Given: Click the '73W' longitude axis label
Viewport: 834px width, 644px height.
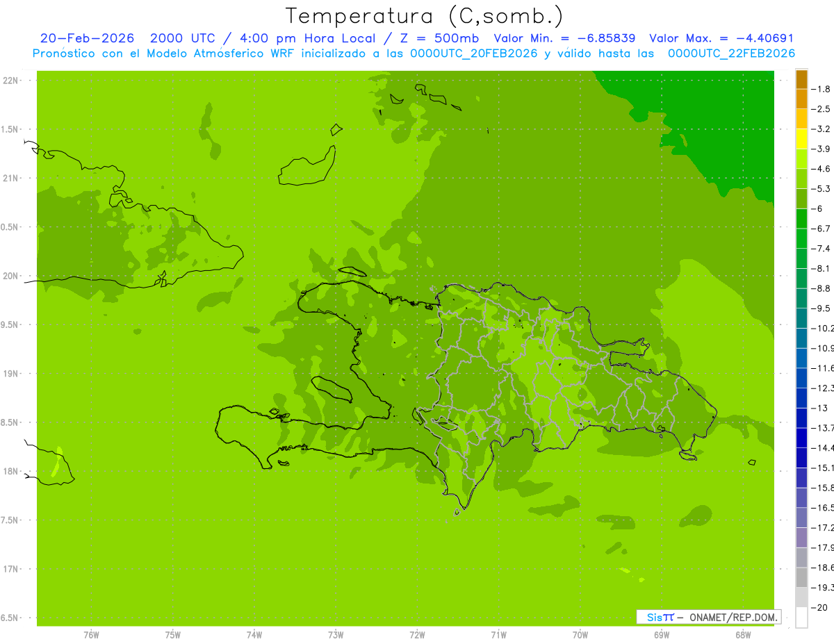Looking at the screenshot, I should (336, 635).
